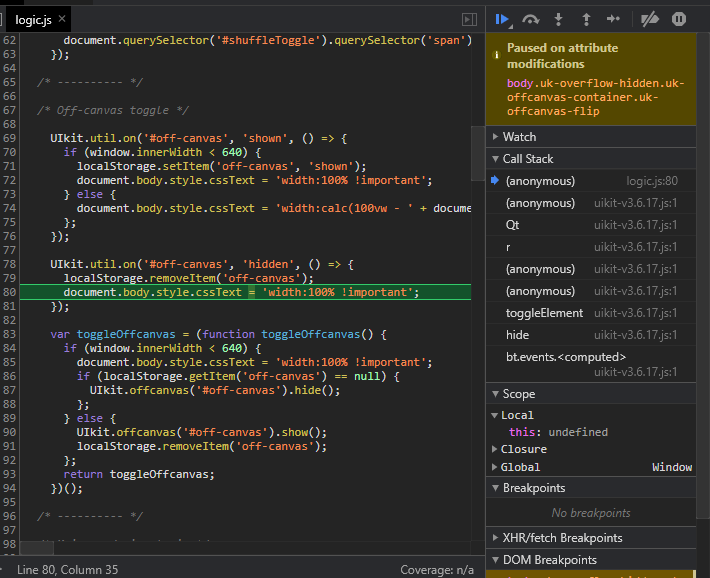Select the toggleElement stack frame

tap(591, 313)
